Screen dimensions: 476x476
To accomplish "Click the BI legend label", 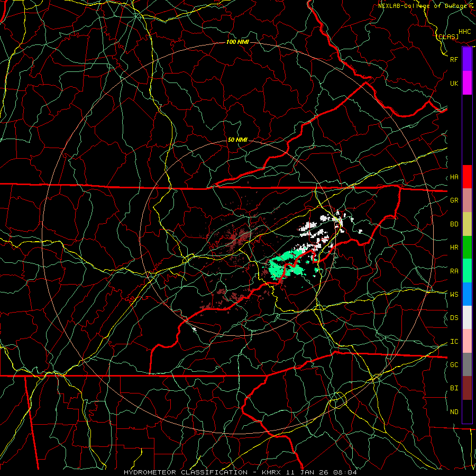I will (x=454, y=388).
